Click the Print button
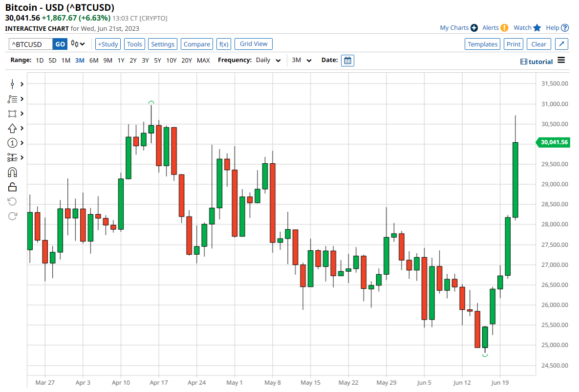The height and width of the screenshot is (392, 579). pyautogui.click(x=513, y=44)
